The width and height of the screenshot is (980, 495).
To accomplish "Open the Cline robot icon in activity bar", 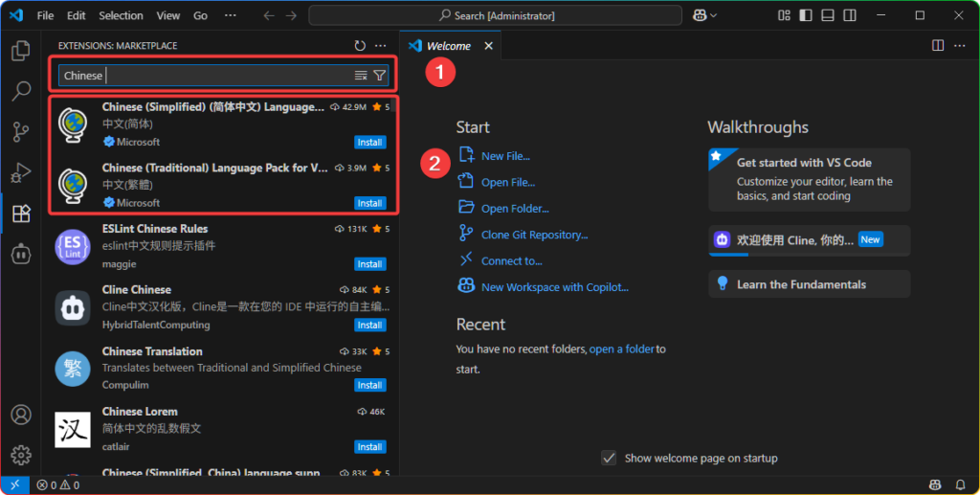I will (x=21, y=254).
